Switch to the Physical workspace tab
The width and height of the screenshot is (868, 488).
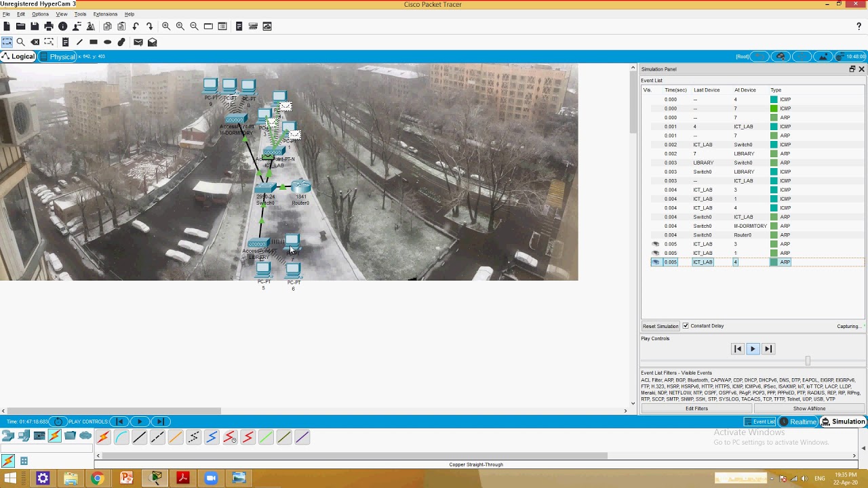click(x=58, y=56)
